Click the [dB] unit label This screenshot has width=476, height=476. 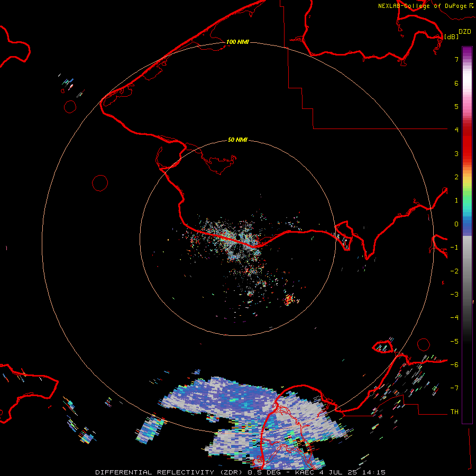point(452,36)
